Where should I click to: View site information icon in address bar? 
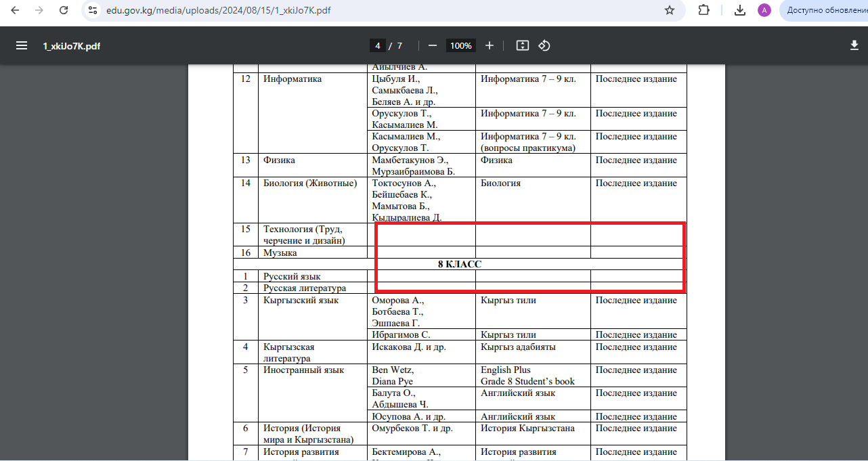click(x=93, y=10)
